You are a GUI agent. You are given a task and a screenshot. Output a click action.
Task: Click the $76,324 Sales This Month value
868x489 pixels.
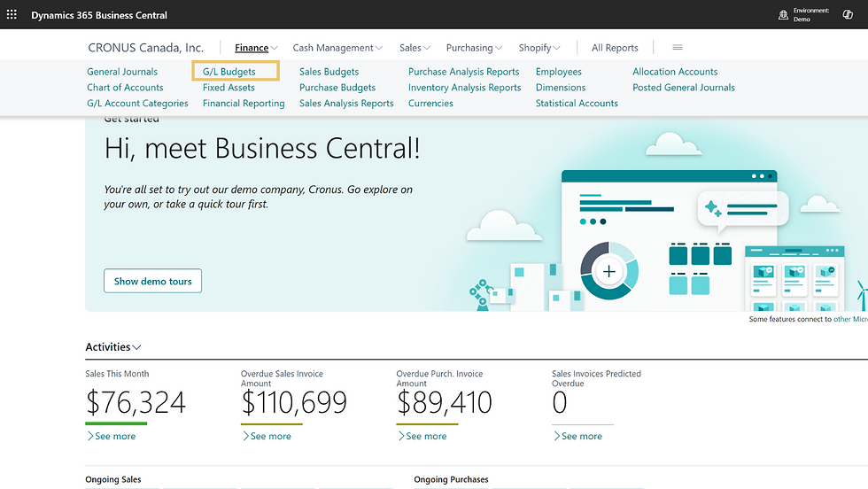pos(136,402)
